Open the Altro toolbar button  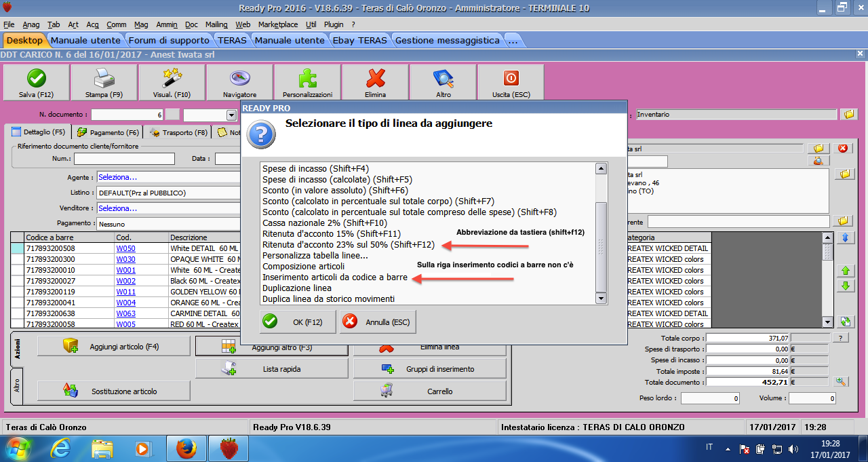click(x=443, y=82)
